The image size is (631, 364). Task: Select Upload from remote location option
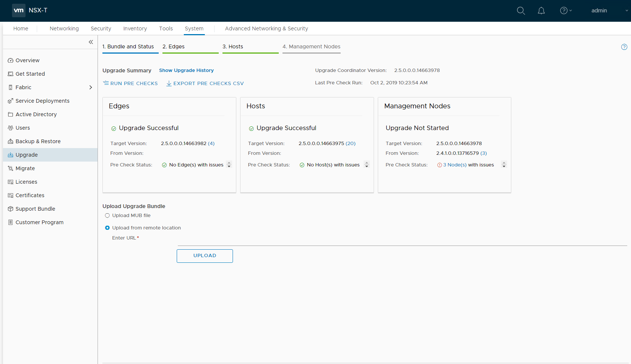[x=107, y=228]
